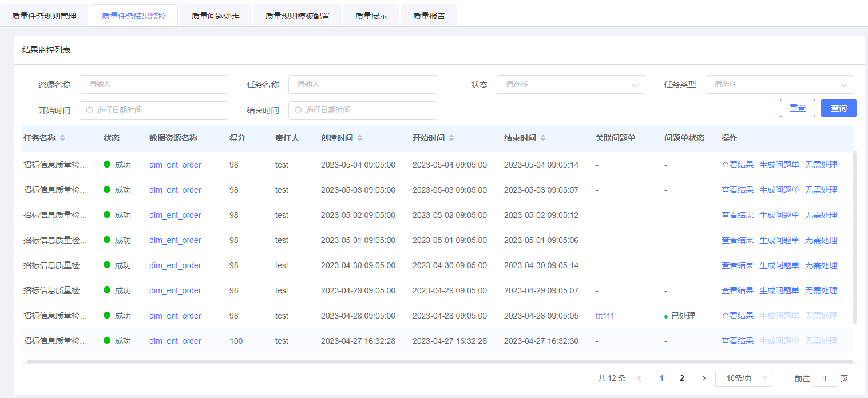
Task: Click 无需处理 for the 2023-05-02 row
Action: pos(821,215)
